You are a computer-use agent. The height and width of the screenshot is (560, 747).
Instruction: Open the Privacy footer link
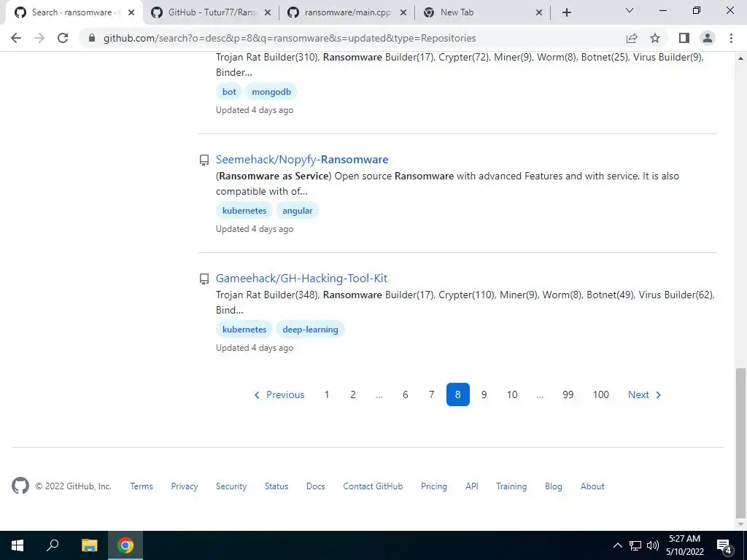(x=185, y=486)
